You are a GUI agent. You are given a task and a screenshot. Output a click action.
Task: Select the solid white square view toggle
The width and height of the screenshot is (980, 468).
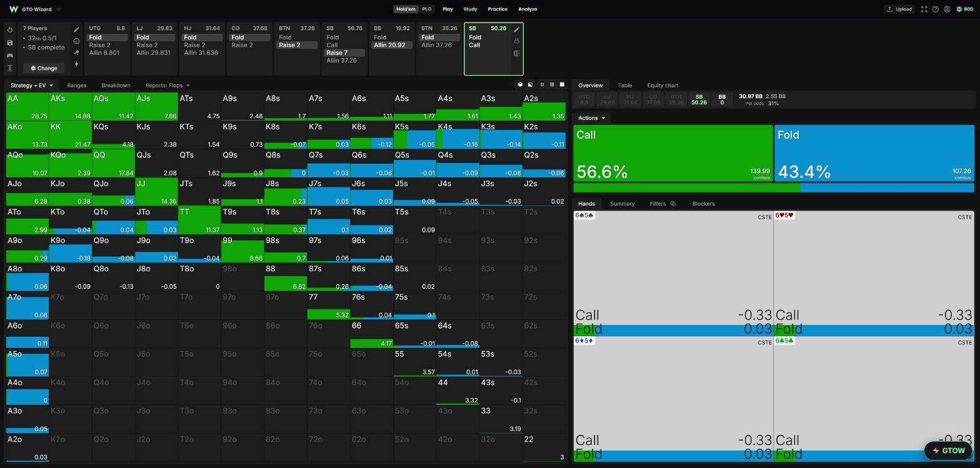[562, 84]
